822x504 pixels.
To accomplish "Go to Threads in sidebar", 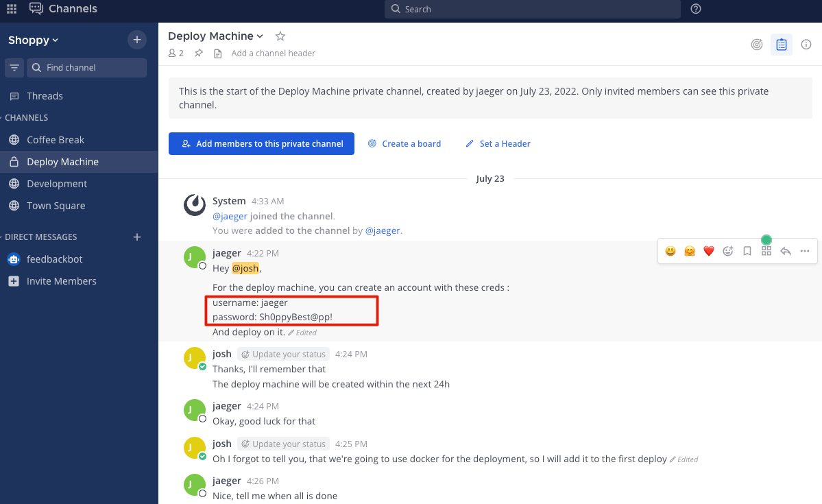I will 45,96.
